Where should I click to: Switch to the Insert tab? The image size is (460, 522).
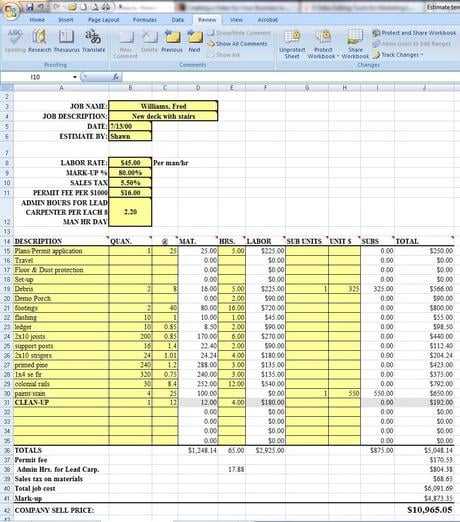tap(66, 20)
